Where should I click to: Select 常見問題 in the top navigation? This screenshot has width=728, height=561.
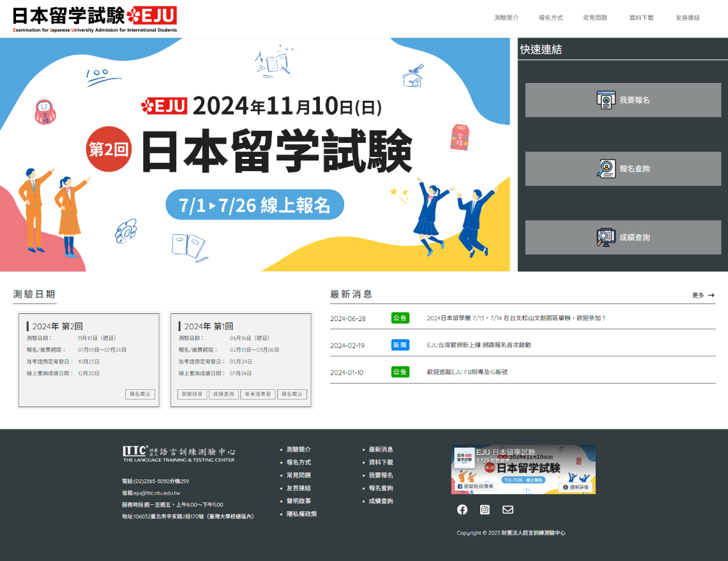pyautogui.click(x=595, y=18)
